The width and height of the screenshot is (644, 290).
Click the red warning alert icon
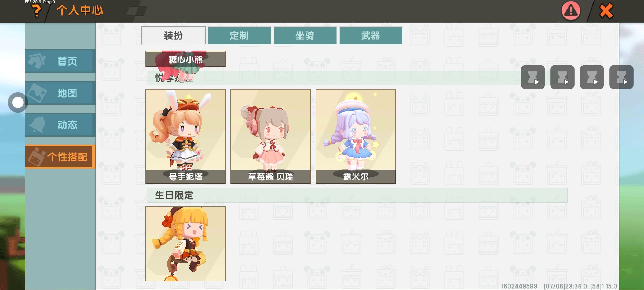point(571,11)
